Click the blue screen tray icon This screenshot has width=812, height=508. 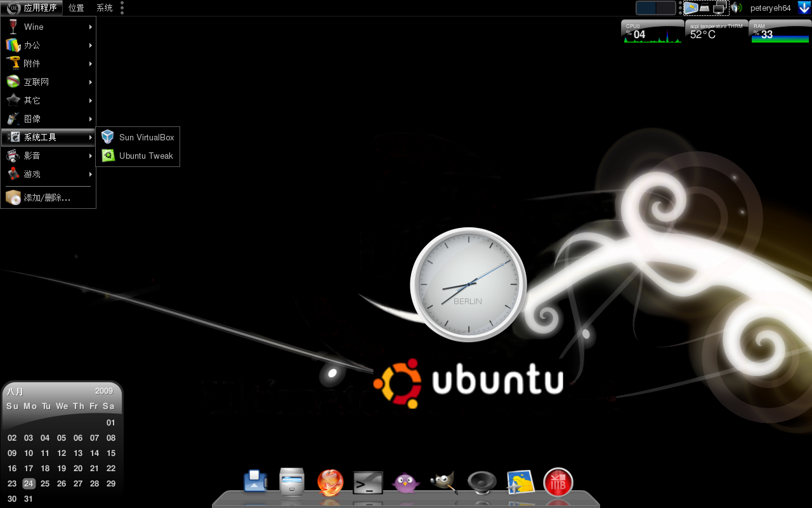(x=690, y=8)
